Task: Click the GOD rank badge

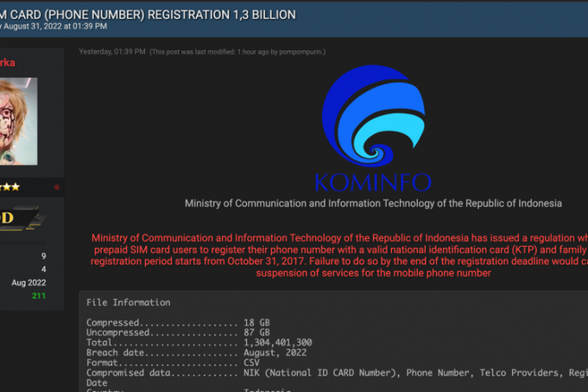Action: pyautogui.click(x=19, y=218)
